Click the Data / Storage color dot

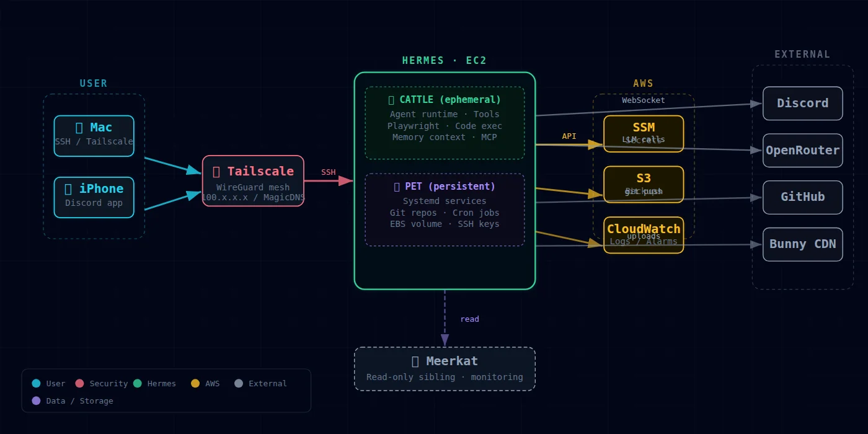[x=36, y=401]
